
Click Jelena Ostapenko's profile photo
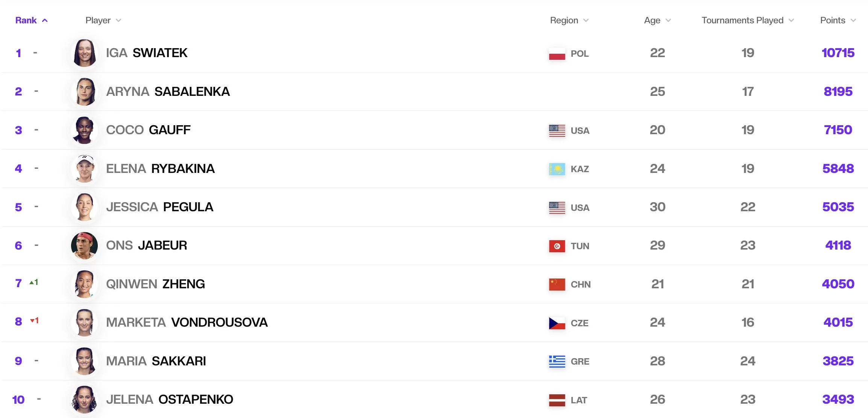84,400
